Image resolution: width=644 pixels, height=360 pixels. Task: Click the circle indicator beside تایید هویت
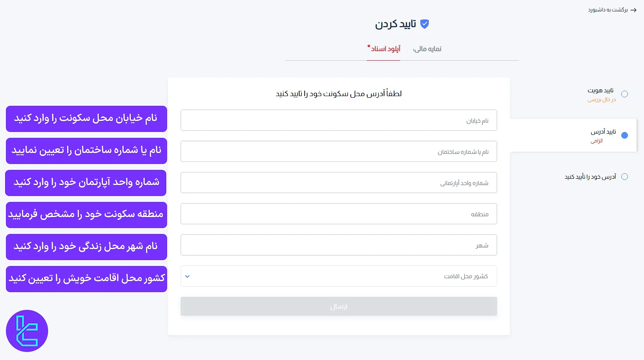click(x=625, y=94)
